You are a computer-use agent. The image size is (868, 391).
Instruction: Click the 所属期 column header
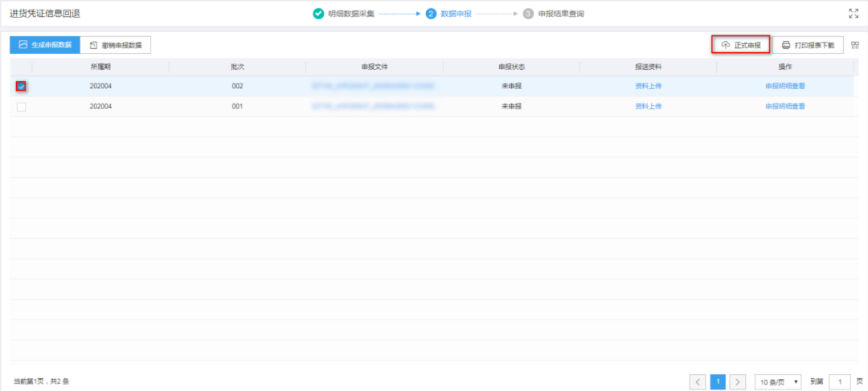(100, 67)
